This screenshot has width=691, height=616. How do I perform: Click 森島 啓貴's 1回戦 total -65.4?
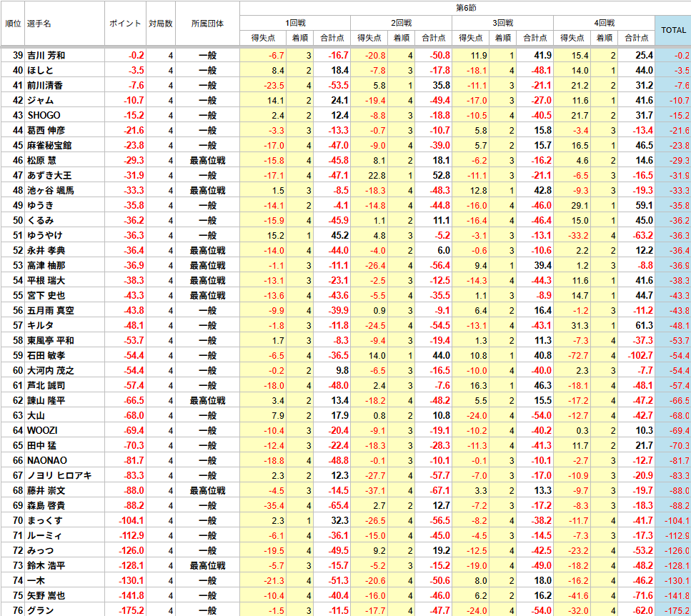coord(339,505)
